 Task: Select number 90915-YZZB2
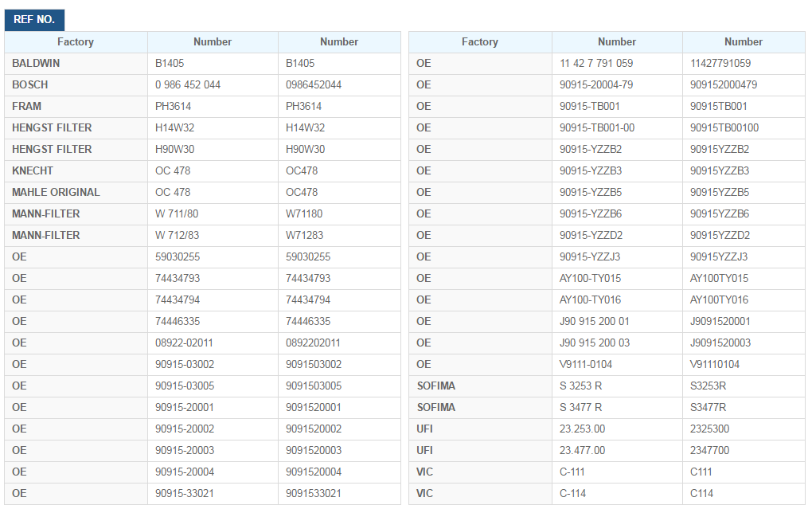[x=591, y=149]
